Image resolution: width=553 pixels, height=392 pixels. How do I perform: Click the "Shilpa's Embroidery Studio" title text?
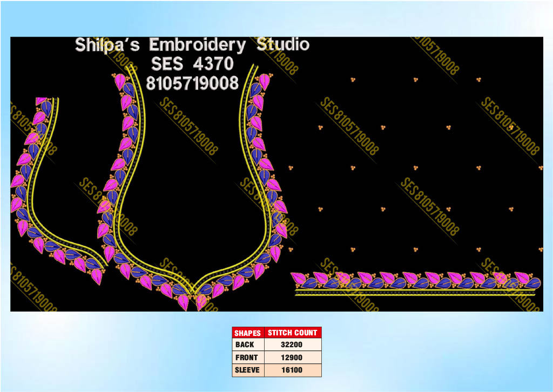pos(192,45)
